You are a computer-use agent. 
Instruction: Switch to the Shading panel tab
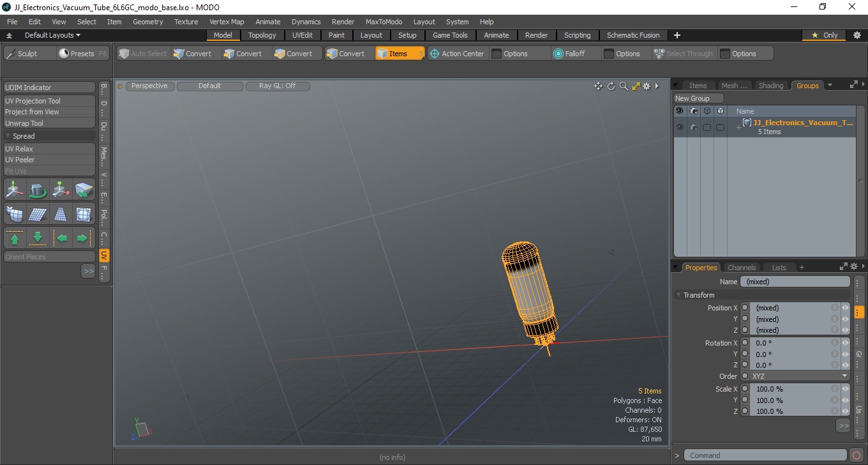tap(771, 86)
